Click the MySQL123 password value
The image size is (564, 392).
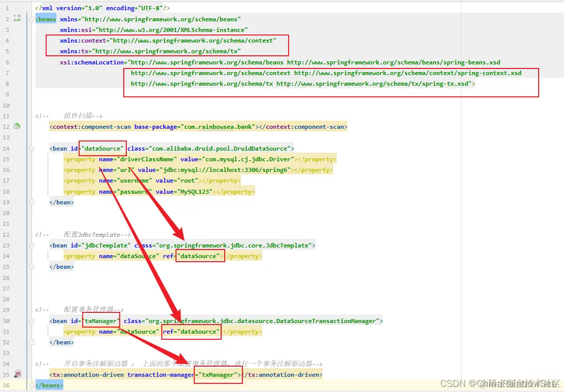point(195,192)
